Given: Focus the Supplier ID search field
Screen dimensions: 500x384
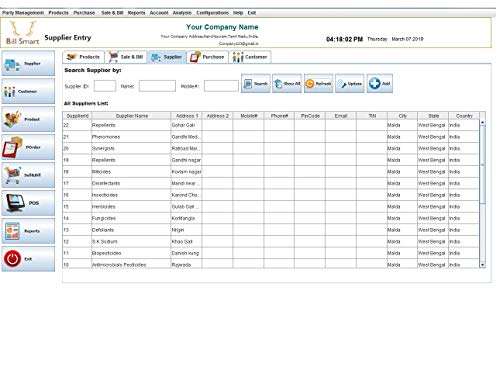Looking at the screenshot, I should coord(105,86).
